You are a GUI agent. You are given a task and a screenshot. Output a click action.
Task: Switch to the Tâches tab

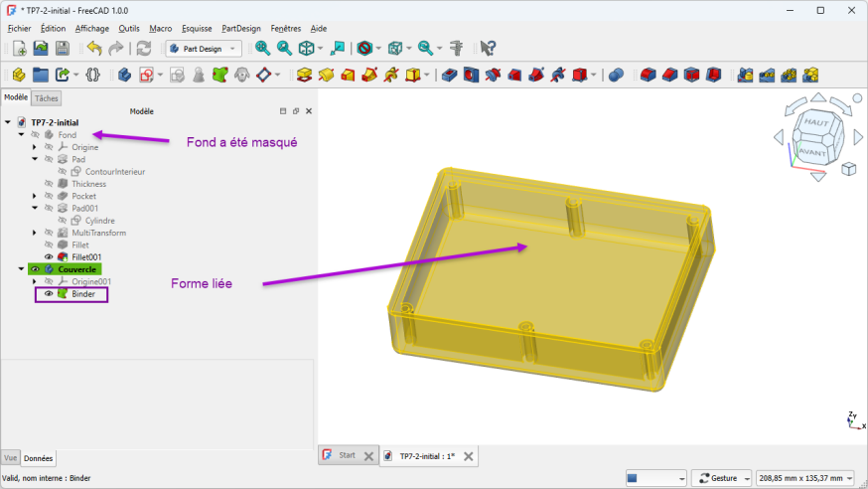click(x=47, y=98)
